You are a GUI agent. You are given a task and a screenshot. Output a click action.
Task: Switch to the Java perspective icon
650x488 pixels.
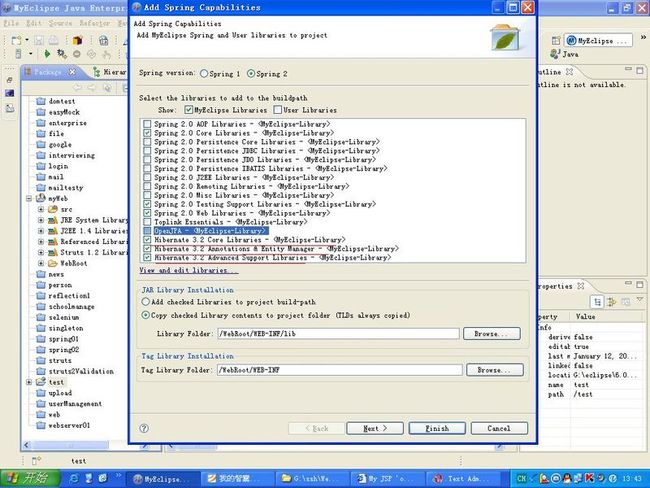click(x=555, y=54)
